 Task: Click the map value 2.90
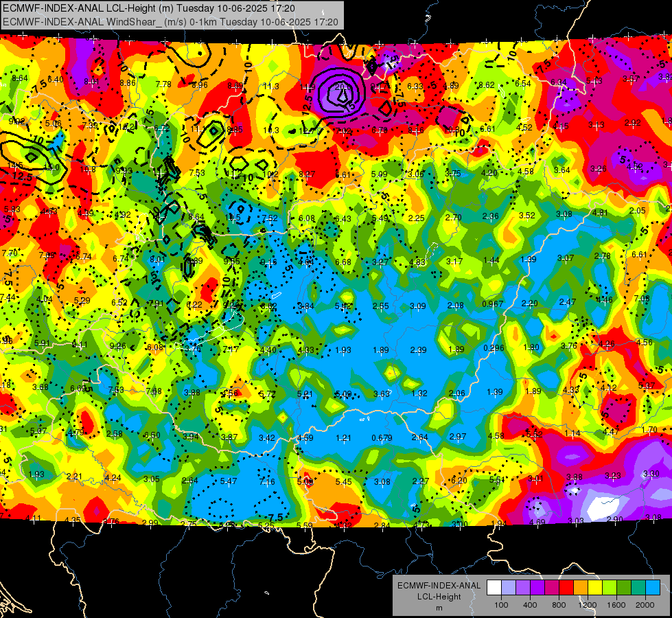click(614, 519)
